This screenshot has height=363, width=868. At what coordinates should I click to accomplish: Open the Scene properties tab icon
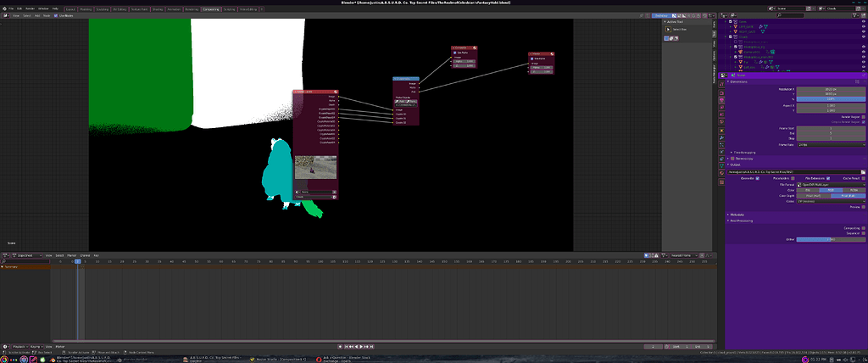click(x=722, y=114)
